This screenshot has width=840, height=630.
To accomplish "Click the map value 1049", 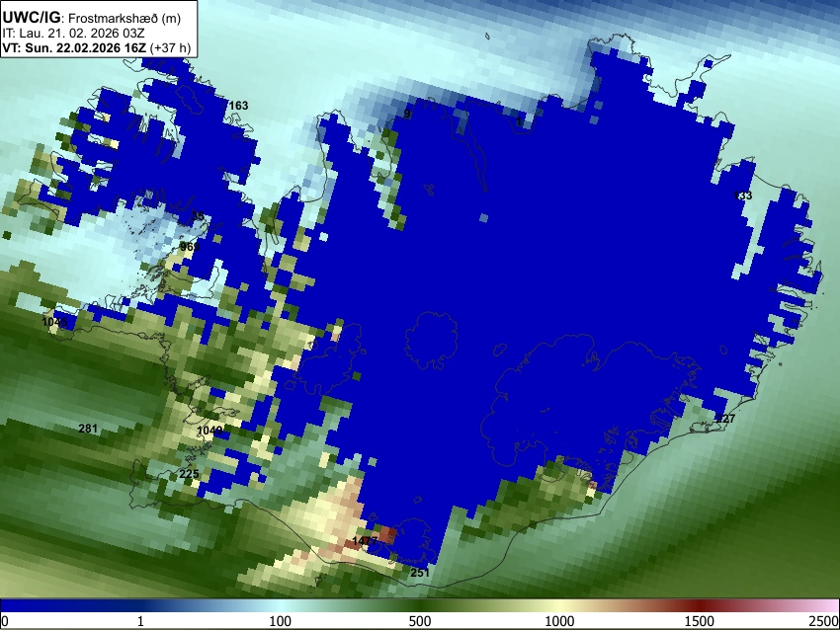I will tap(210, 431).
